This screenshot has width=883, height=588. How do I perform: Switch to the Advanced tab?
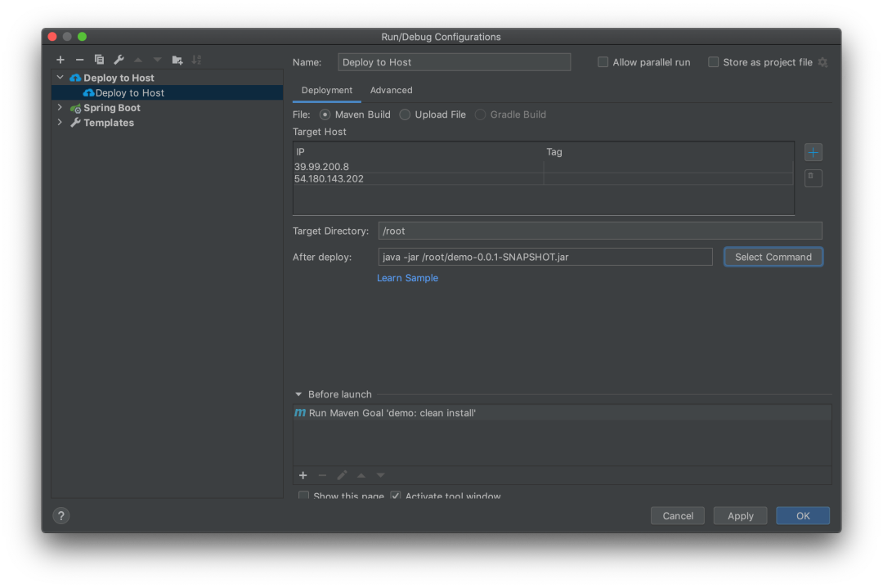pos(391,90)
